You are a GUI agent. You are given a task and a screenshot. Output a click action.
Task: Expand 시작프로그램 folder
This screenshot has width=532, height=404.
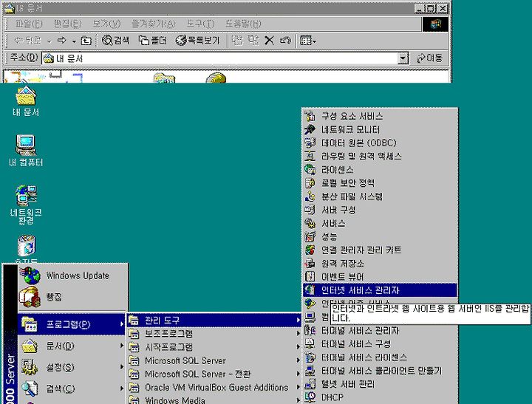click(214, 346)
